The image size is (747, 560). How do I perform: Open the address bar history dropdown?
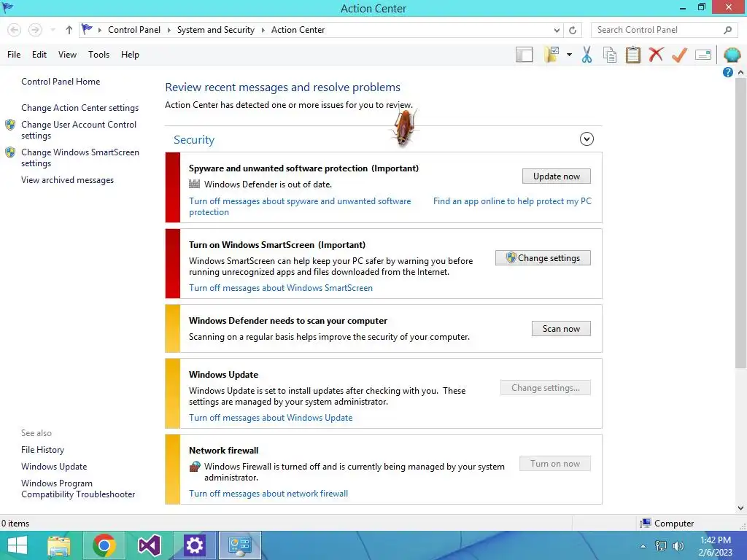(557, 30)
